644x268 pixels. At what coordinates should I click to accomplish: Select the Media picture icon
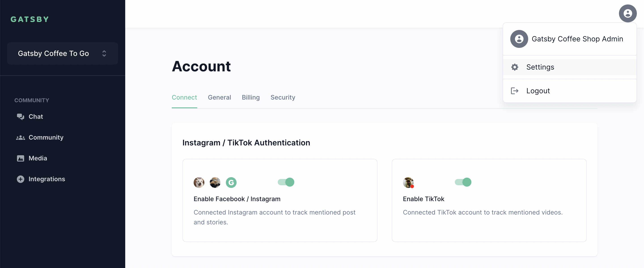pos(21,158)
